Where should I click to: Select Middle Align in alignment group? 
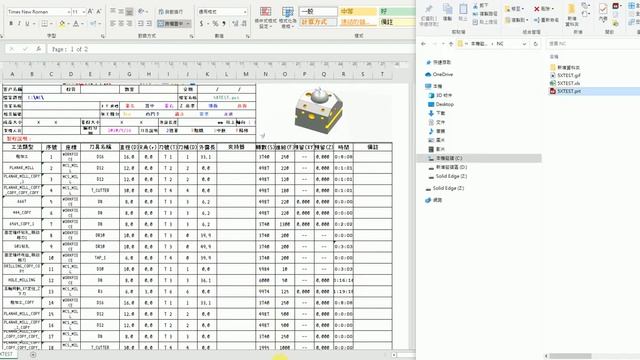pos(121,12)
